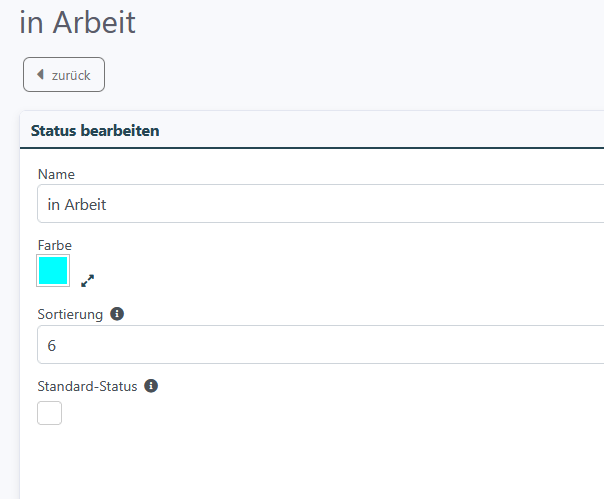Image resolution: width=604 pixels, height=499 pixels.
Task: Click the page title in Arbeit
Action: point(77,23)
